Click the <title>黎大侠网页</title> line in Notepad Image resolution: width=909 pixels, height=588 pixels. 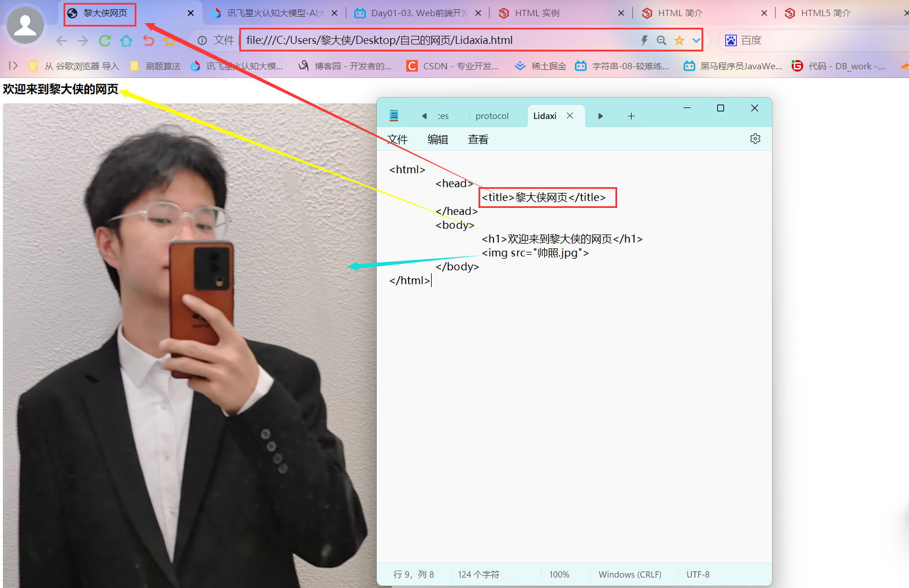[544, 198]
